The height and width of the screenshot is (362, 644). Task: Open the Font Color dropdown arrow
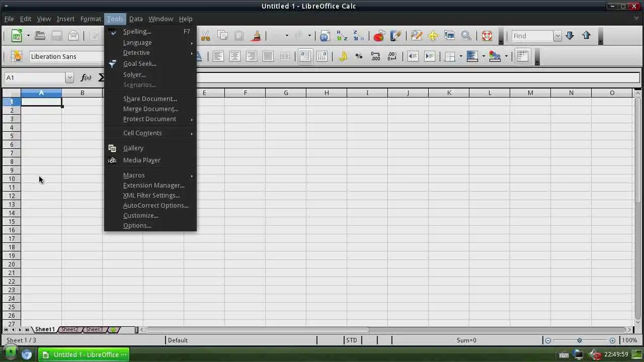(x=506, y=56)
